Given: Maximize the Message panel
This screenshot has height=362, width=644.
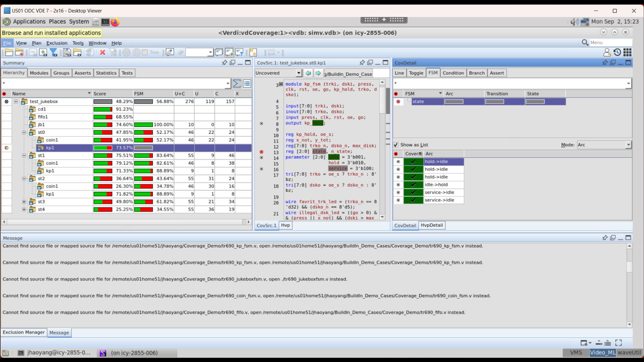Looking at the screenshot, I should tap(628, 238).
